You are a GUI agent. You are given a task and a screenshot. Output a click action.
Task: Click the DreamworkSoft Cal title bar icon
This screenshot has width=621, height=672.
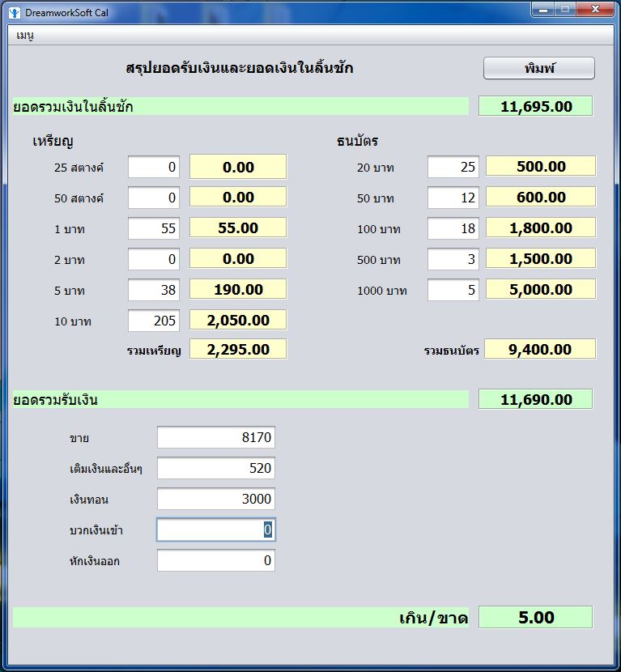coord(14,13)
